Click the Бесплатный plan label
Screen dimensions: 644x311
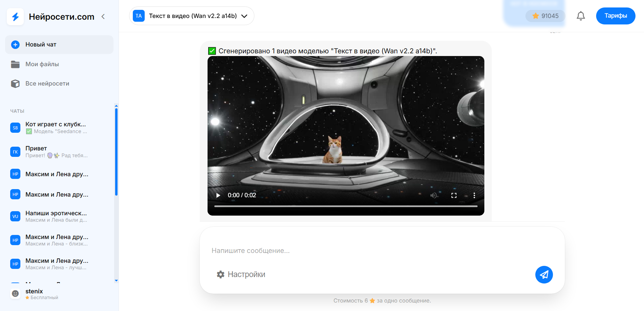point(44,298)
